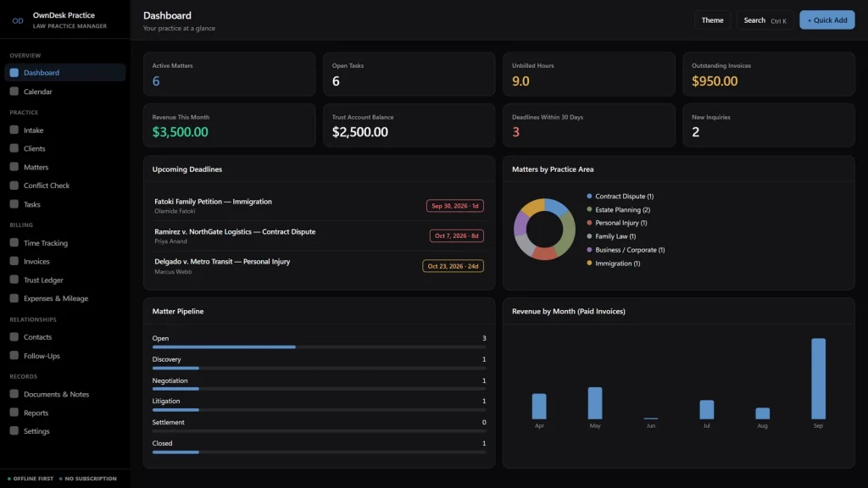Go to Contacts
This screenshot has height=488, width=868.
click(x=64, y=336)
